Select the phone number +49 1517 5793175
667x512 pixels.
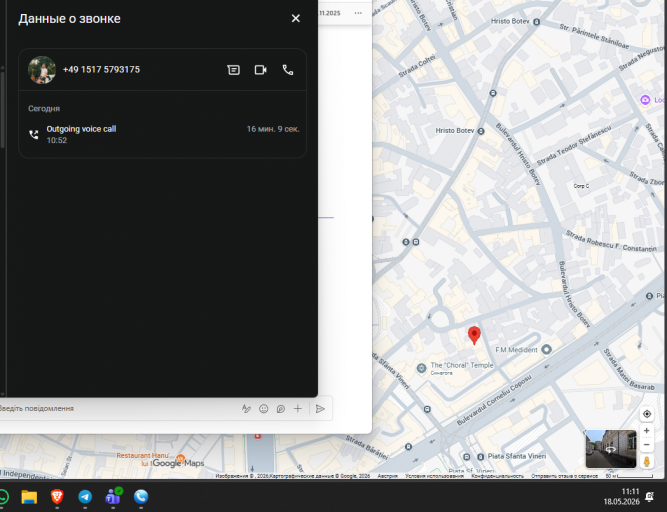point(101,70)
